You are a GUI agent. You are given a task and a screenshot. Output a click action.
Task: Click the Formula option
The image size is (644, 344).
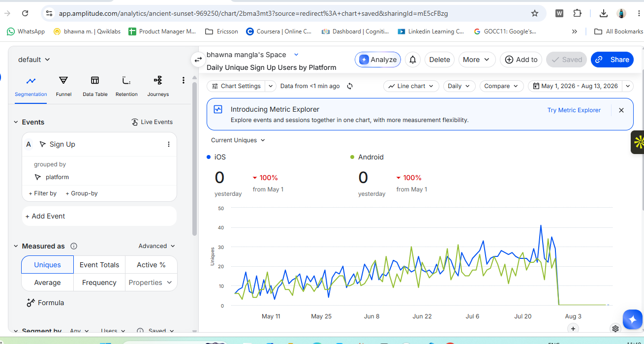click(45, 303)
